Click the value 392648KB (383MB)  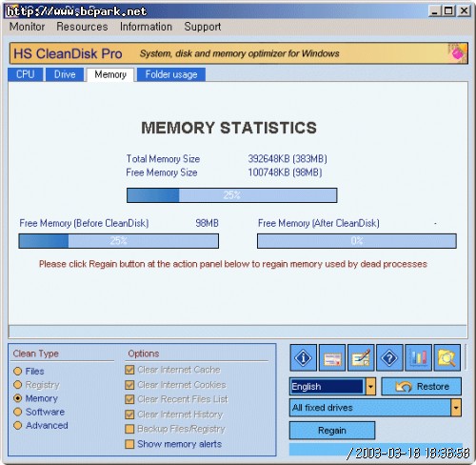[288, 159]
